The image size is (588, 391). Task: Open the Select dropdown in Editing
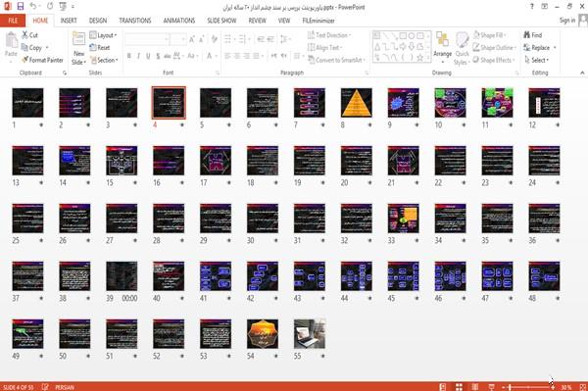(536, 60)
